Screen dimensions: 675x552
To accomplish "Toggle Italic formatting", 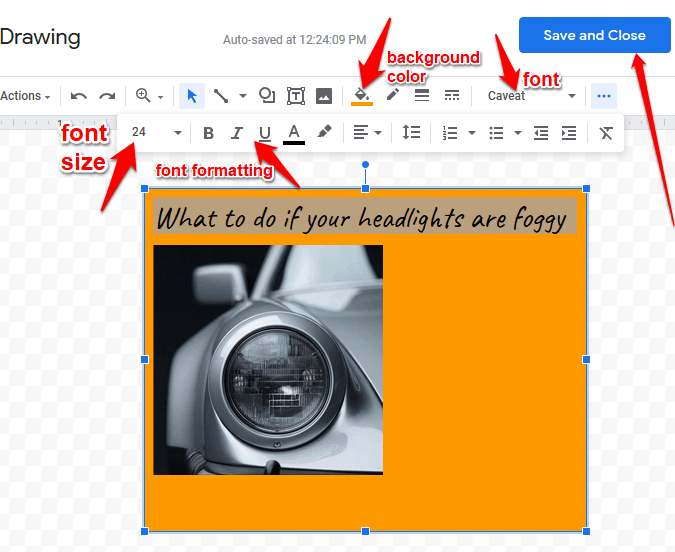I will click(x=236, y=133).
